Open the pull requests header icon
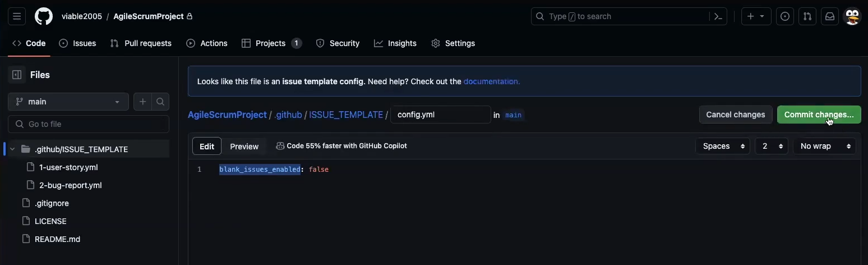Viewport: 868px width, 265px height. [x=807, y=16]
